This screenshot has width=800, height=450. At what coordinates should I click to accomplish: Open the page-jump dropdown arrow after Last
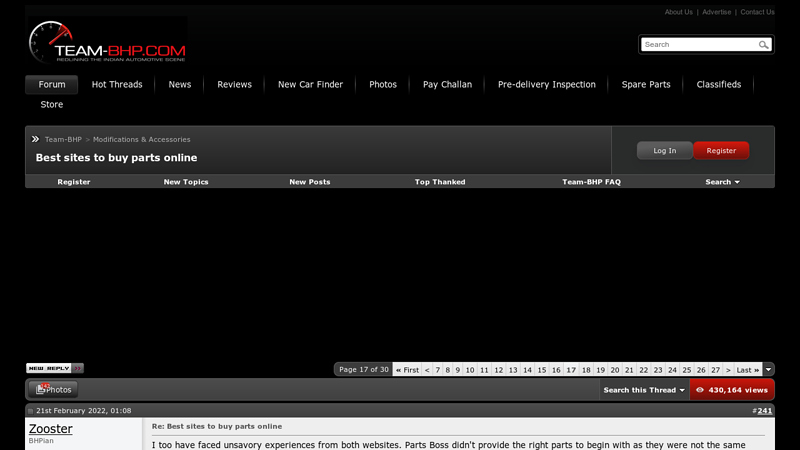click(768, 370)
